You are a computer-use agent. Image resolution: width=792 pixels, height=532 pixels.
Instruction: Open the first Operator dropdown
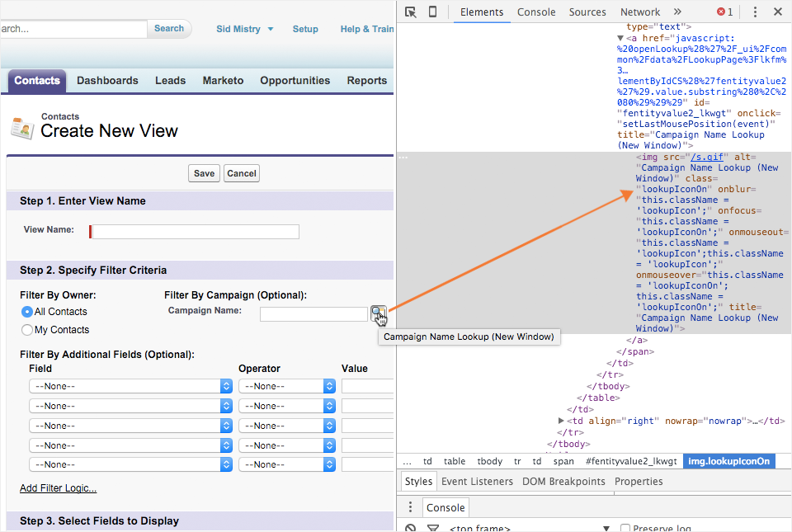pyautogui.click(x=287, y=386)
